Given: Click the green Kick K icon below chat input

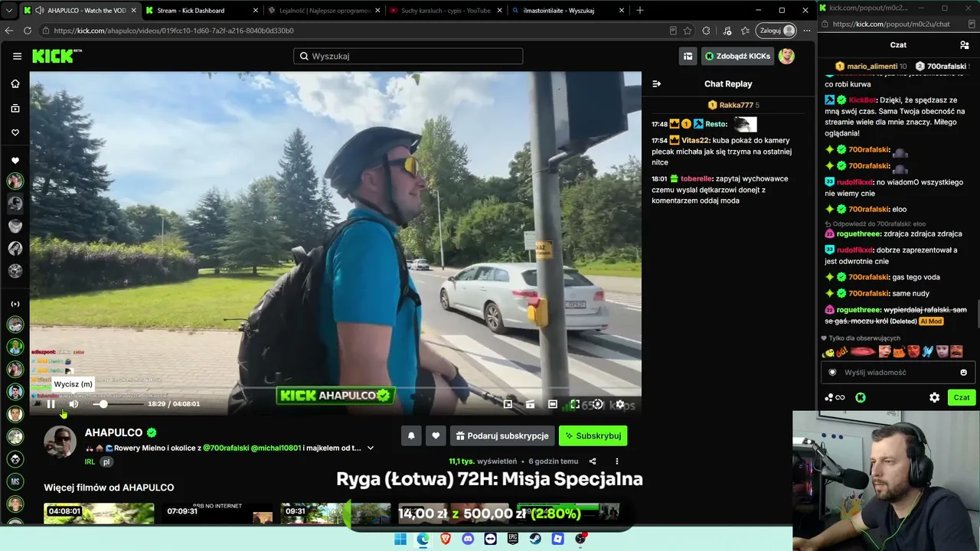Looking at the screenshot, I should [x=861, y=397].
